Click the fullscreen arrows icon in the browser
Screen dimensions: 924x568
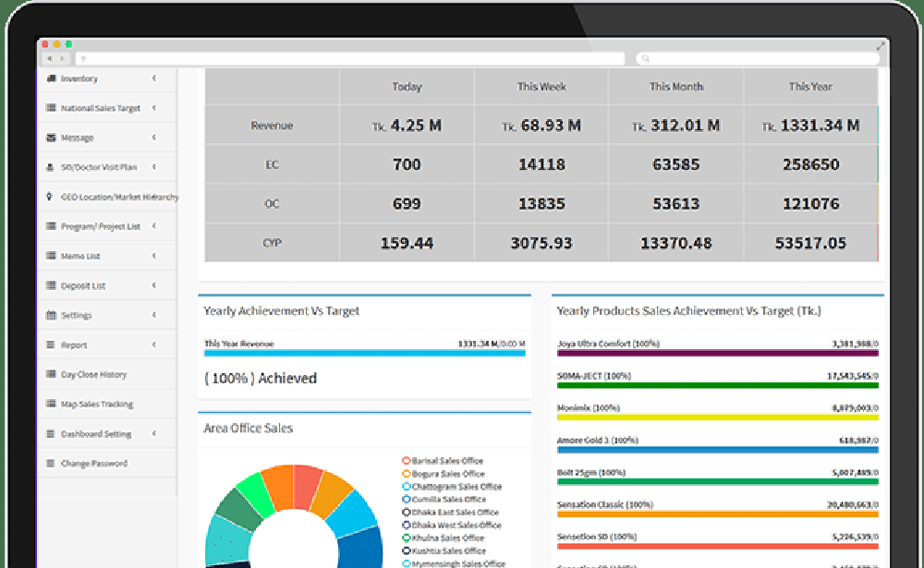tap(881, 45)
